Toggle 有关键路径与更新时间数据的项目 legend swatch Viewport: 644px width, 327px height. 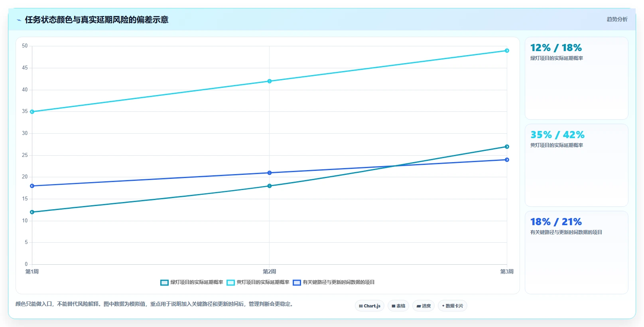pyautogui.click(x=297, y=283)
